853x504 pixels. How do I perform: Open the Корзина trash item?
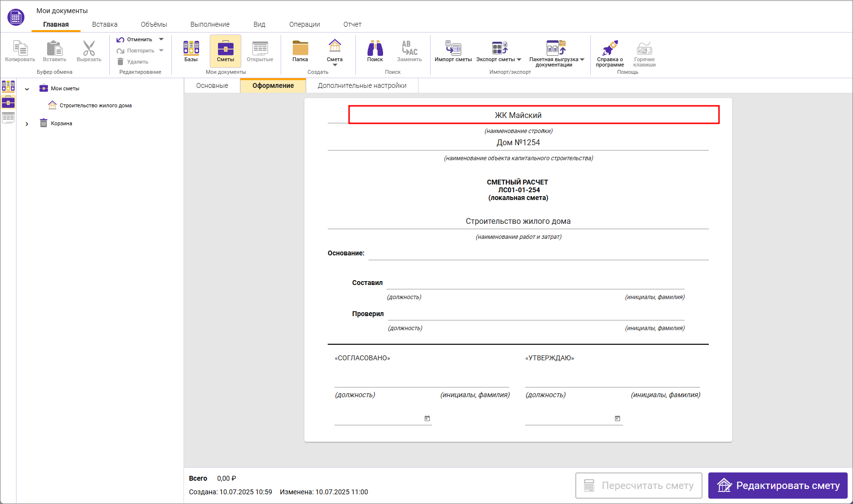[61, 123]
